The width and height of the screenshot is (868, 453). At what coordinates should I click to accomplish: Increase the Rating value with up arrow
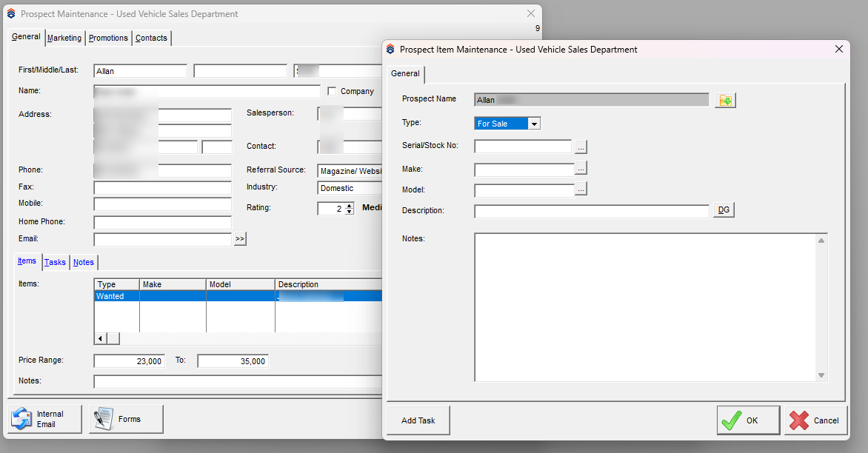[350, 205]
